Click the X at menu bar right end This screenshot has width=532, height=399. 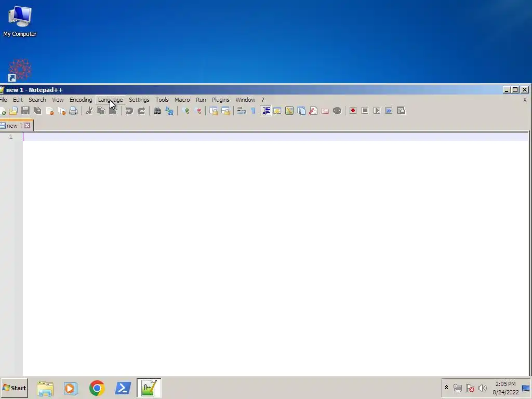coord(525,100)
